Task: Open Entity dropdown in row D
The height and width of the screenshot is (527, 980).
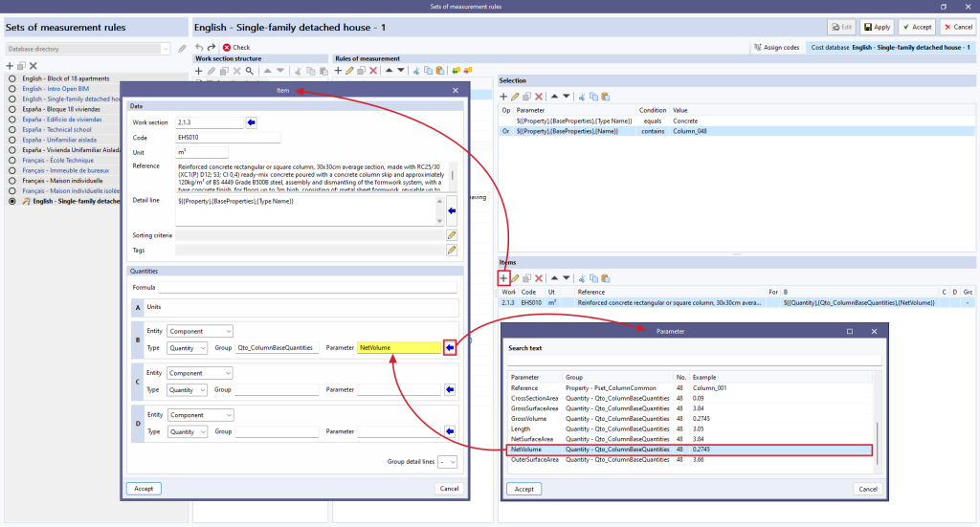Action: pyautogui.click(x=200, y=415)
